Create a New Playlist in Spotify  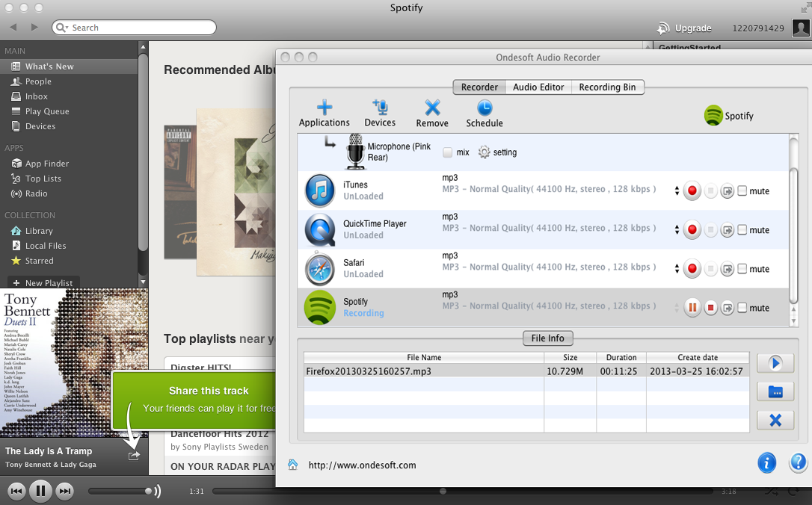43,282
